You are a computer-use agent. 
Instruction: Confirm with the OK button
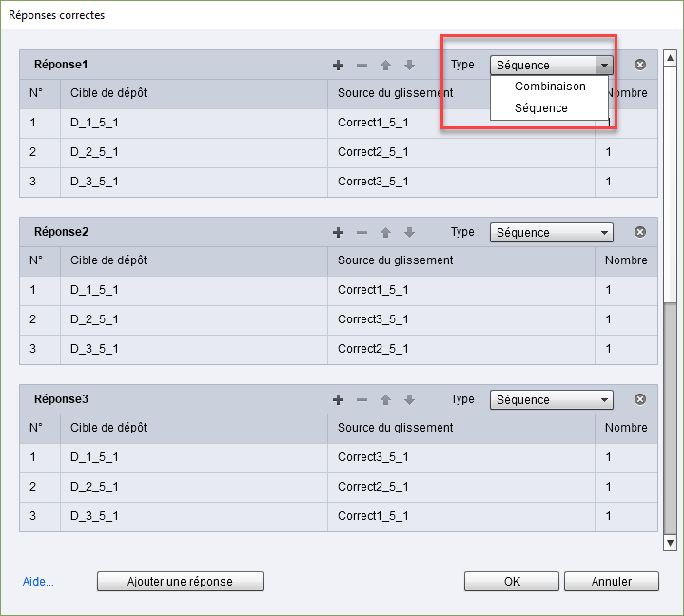pyautogui.click(x=511, y=581)
